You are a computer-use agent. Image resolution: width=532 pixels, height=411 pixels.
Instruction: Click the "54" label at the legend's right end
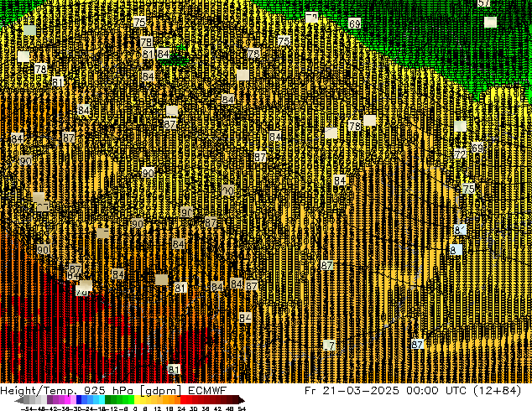pyautogui.click(x=242, y=409)
